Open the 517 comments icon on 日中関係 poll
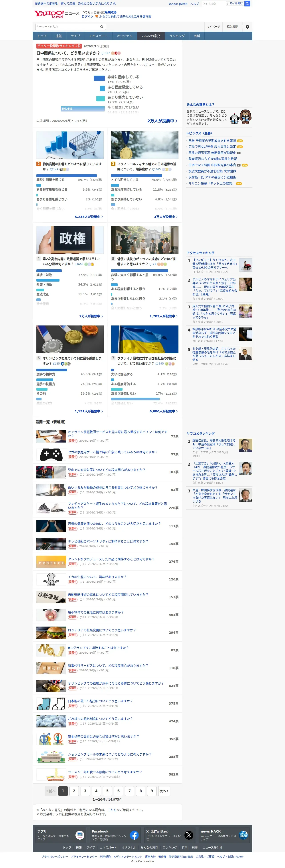285x868 pixels. tap(106, 53)
